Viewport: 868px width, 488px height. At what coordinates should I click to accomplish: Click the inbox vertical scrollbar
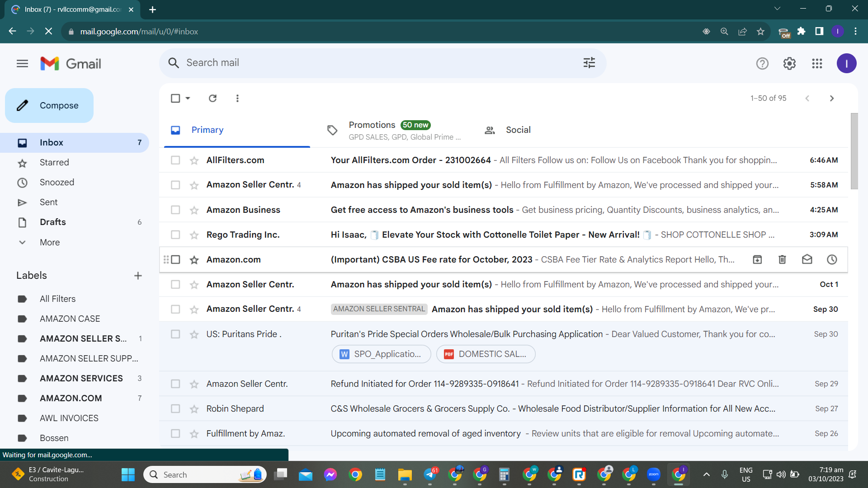854,151
